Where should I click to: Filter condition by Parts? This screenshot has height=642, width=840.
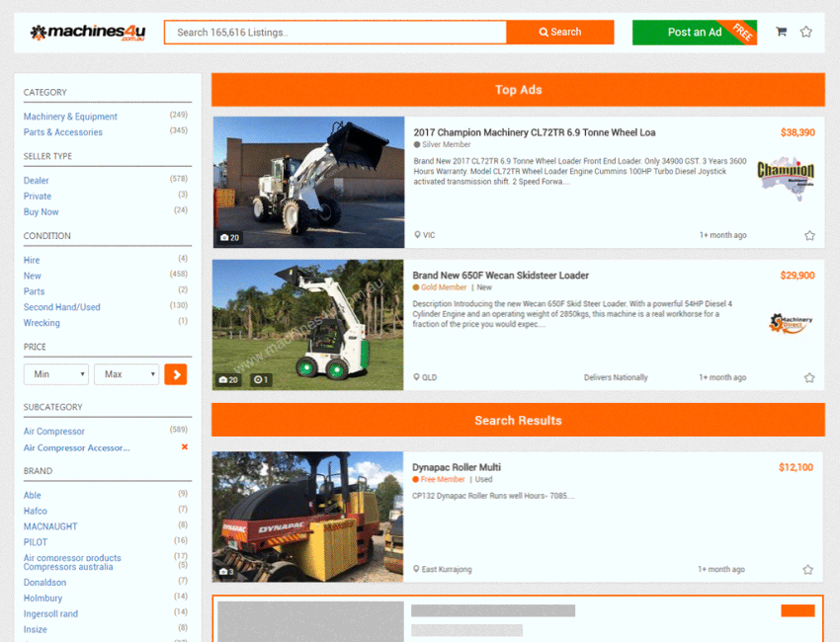34,291
